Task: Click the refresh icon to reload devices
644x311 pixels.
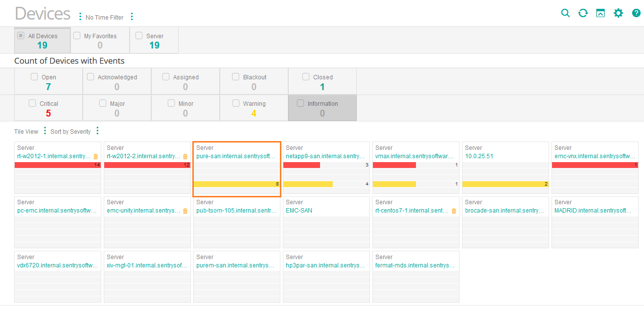Action: pos(583,13)
